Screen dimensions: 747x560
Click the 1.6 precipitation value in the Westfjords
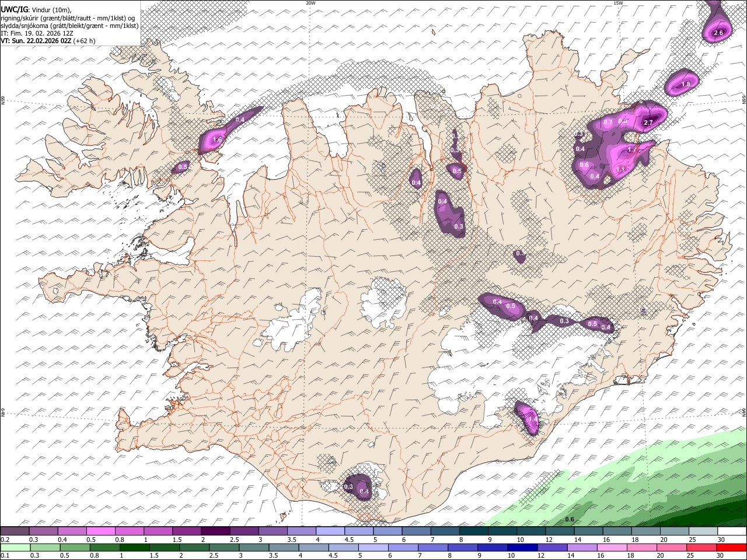point(217,140)
